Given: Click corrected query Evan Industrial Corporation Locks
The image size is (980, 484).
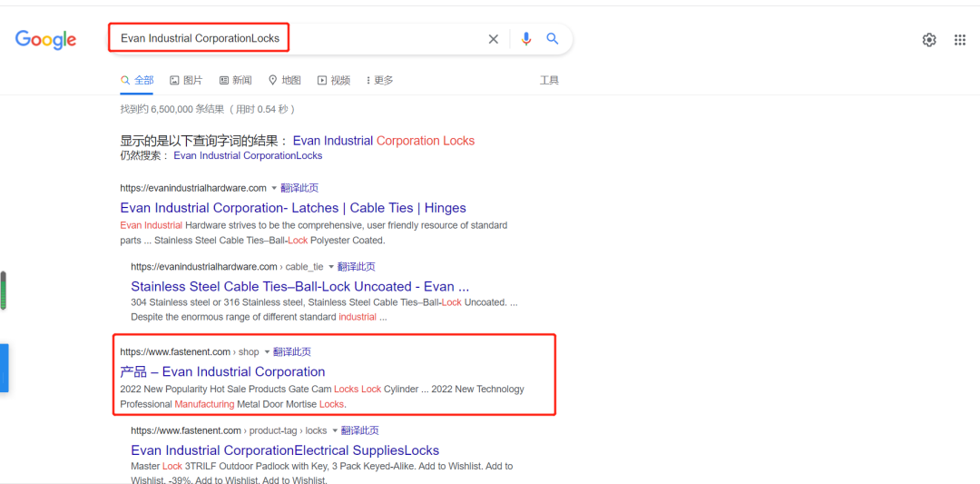Looking at the screenshot, I should pyautogui.click(x=384, y=141).
